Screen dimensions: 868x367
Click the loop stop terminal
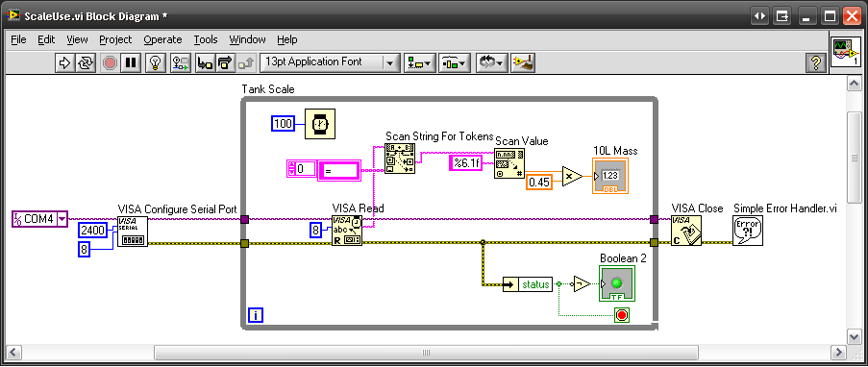coord(621,315)
